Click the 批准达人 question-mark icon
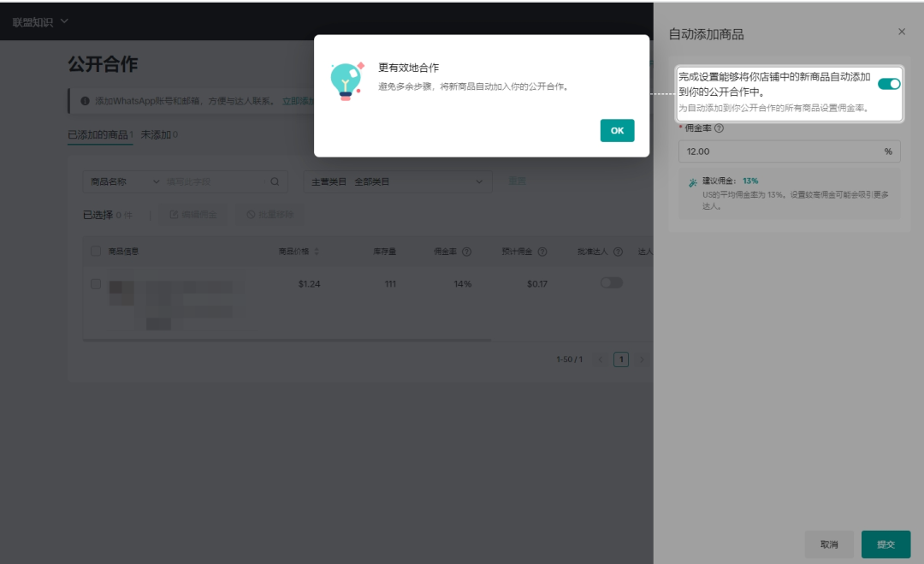Screen dimensions: 924x564 pyautogui.click(x=618, y=251)
